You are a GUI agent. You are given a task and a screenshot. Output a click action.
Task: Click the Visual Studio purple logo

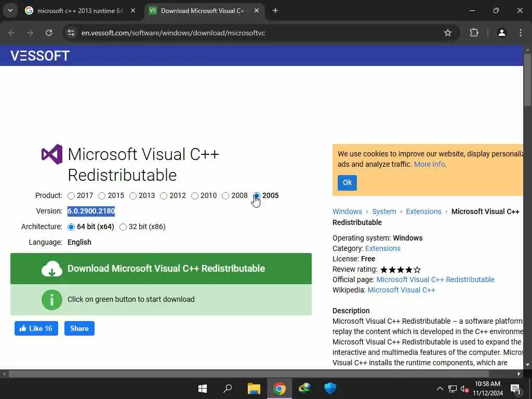coord(52,154)
